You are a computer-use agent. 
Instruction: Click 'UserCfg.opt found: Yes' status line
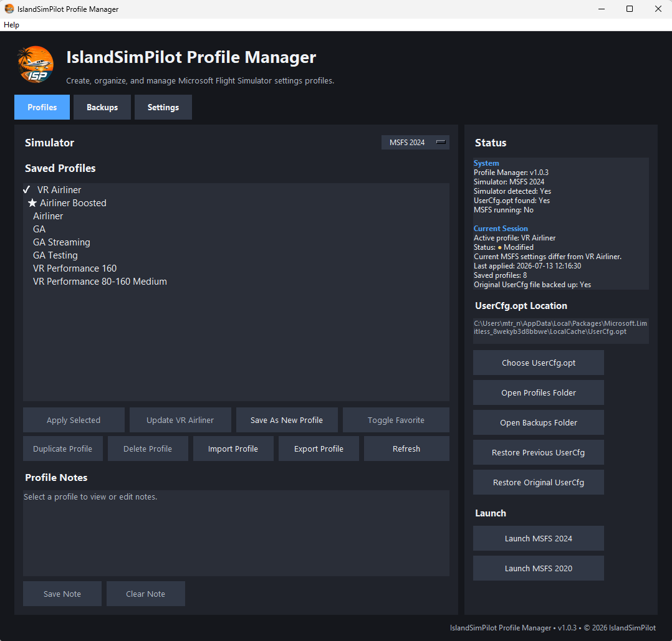(512, 201)
